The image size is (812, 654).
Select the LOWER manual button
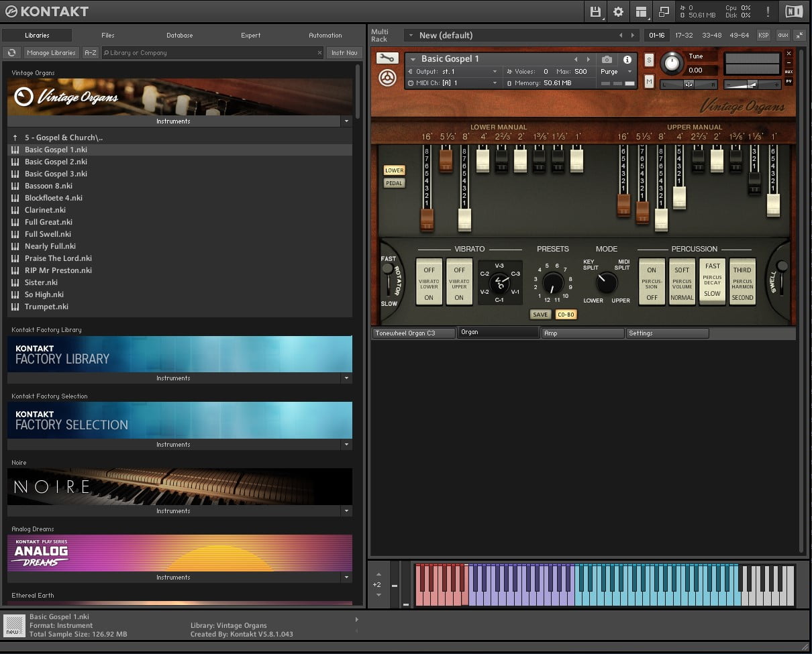(x=395, y=170)
